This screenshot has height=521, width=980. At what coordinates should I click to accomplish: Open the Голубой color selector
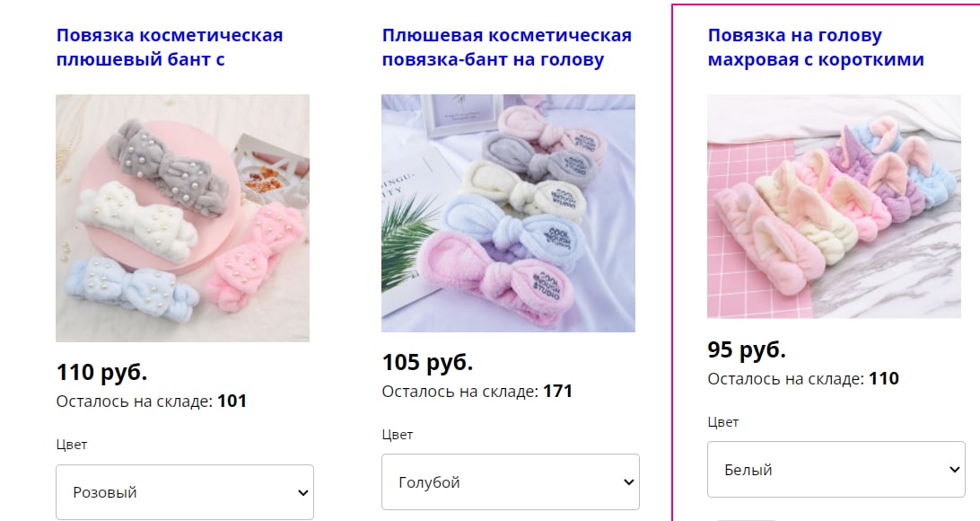(511, 482)
